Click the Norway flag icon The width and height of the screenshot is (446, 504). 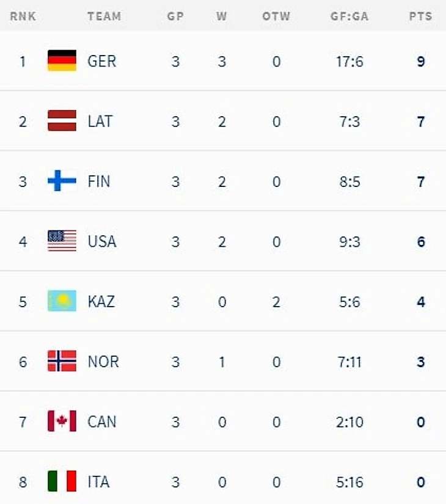coord(62,361)
